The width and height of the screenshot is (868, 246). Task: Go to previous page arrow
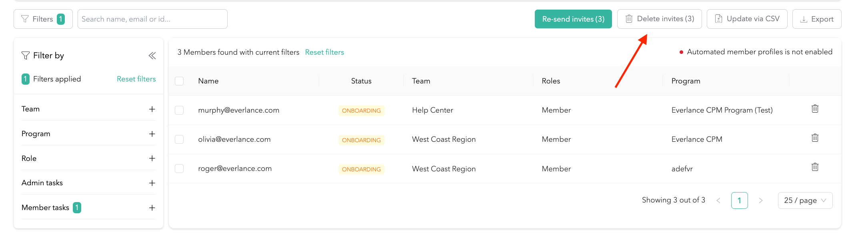coord(718,200)
